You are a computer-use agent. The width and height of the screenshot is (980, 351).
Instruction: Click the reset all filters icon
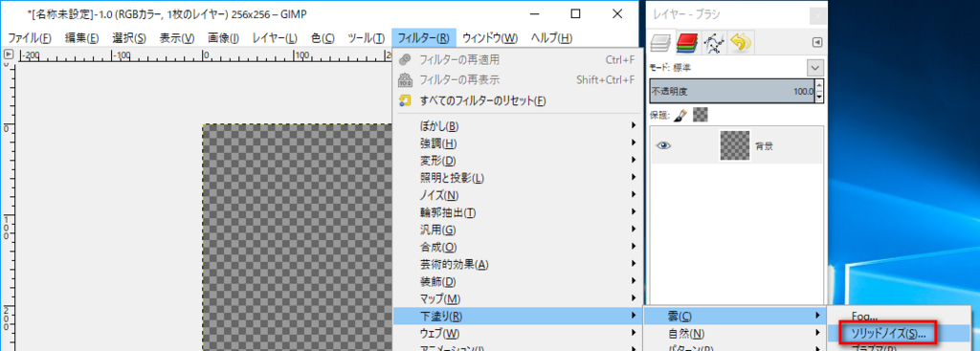tap(406, 99)
